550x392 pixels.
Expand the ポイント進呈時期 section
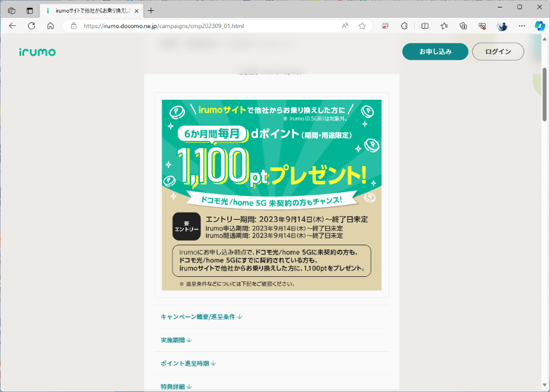(187, 362)
